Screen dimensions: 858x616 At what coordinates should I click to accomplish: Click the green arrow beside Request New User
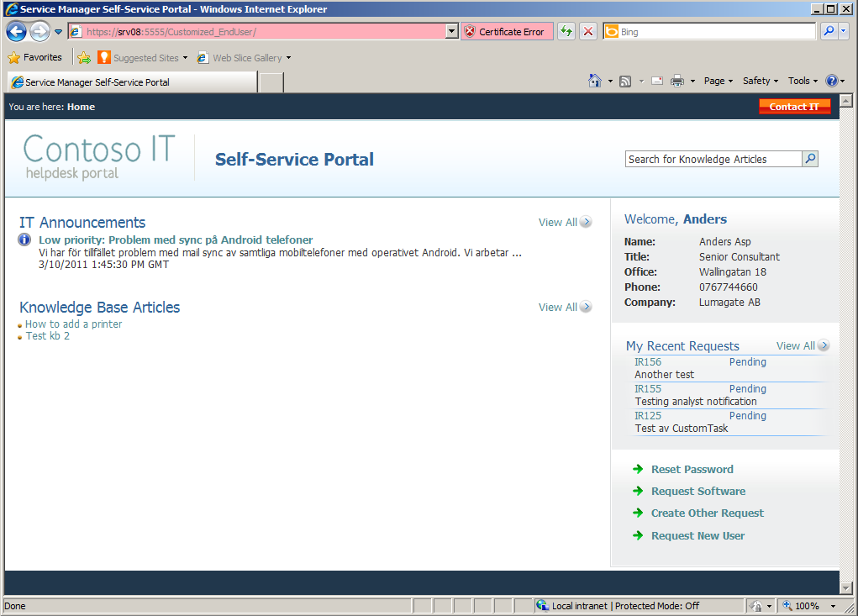(x=638, y=535)
